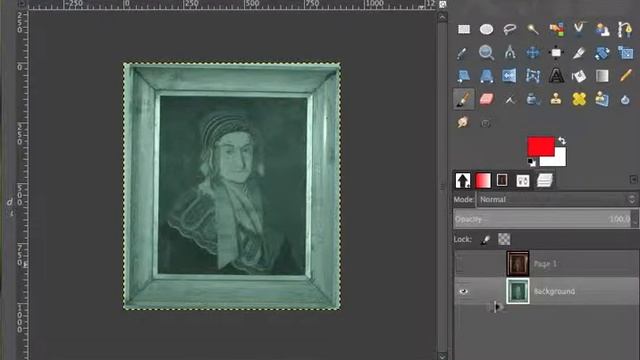Select the Paths tool
Image resolution: width=640 pixels, height=360 pixels.
click(x=625, y=29)
